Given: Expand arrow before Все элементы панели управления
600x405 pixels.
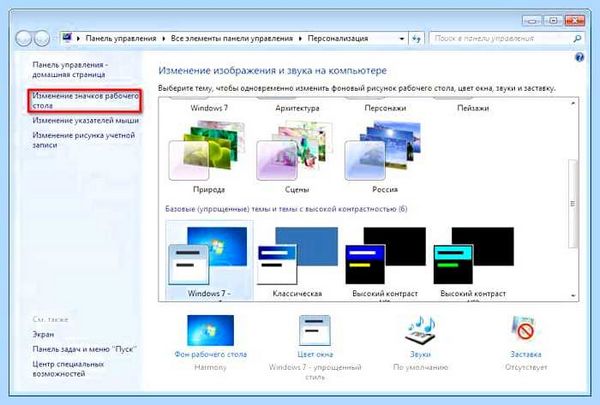Looking at the screenshot, I should click(x=164, y=39).
